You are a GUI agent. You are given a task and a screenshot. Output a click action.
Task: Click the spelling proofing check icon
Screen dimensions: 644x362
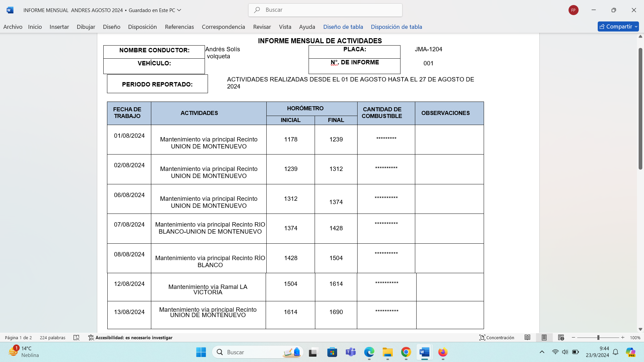[76, 338]
